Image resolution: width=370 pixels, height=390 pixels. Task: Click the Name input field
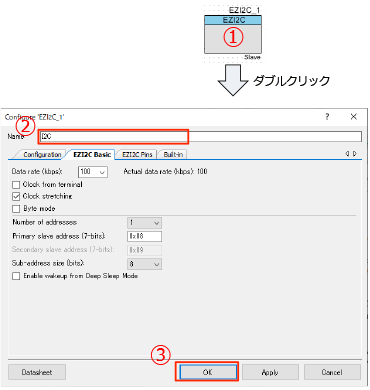tap(201, 136)
